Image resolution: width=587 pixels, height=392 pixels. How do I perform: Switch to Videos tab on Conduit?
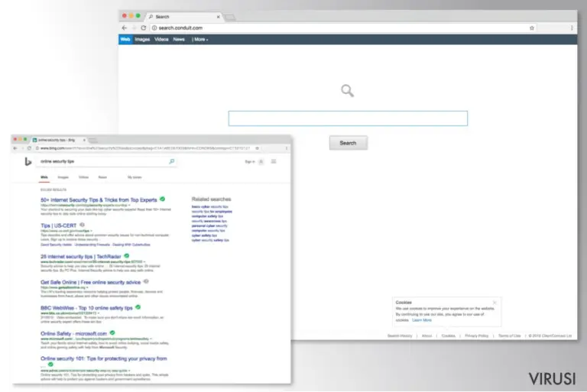[x=161, y=39]
